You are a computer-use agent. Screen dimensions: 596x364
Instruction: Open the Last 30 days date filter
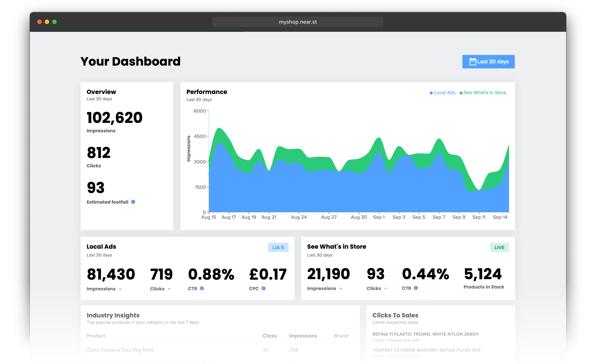[488, 62]
